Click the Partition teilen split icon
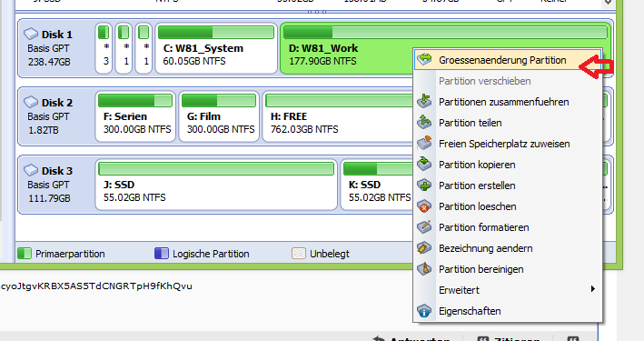 (424, 122)
